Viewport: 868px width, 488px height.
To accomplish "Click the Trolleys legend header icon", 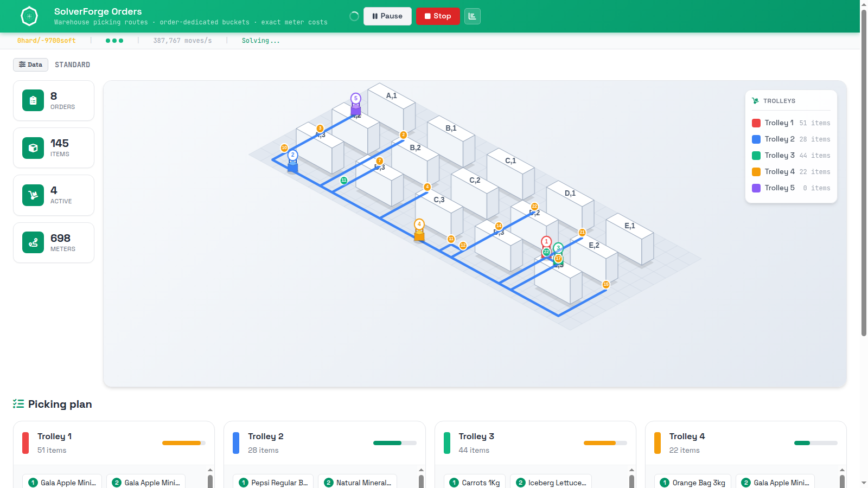I will point(755,101).
